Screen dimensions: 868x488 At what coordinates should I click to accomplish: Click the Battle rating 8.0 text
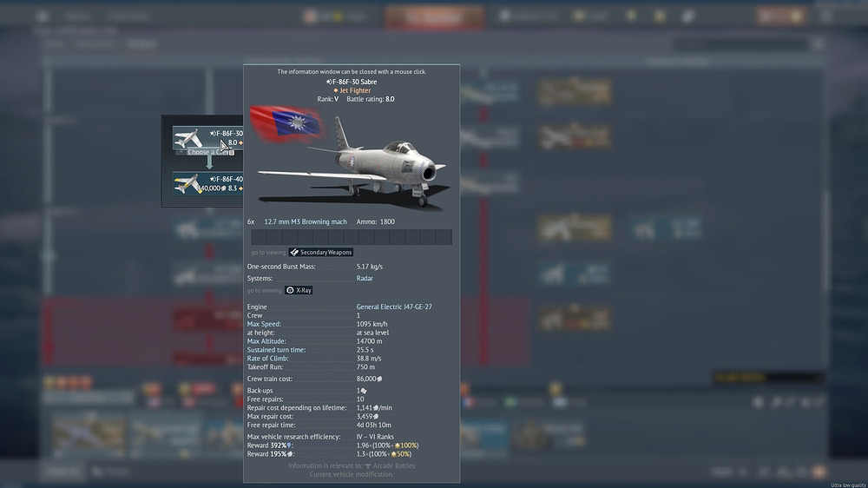[x=371, y=99]
